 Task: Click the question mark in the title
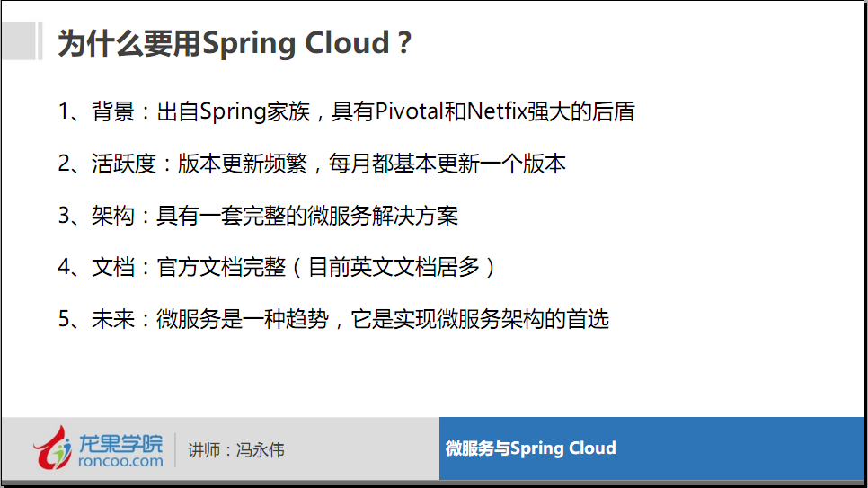pyautogui.click(x=404, y=43)
